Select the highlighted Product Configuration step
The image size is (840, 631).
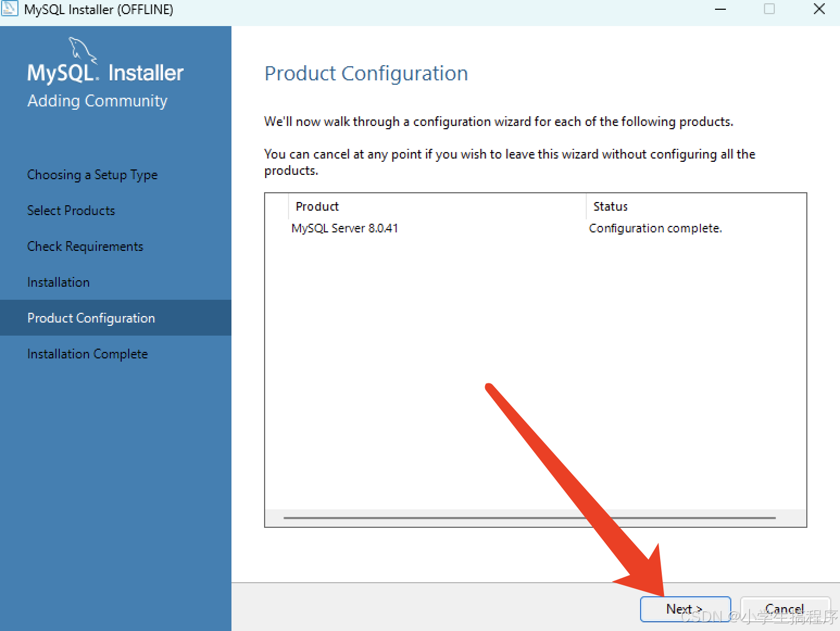click(91, 318)
